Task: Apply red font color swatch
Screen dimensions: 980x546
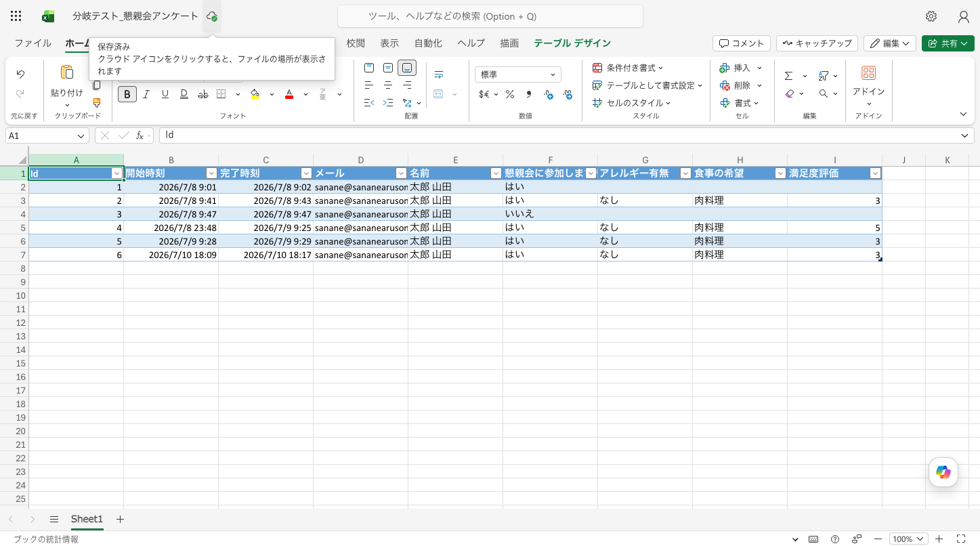Action: pyautogui.click(x=289, y=94)
